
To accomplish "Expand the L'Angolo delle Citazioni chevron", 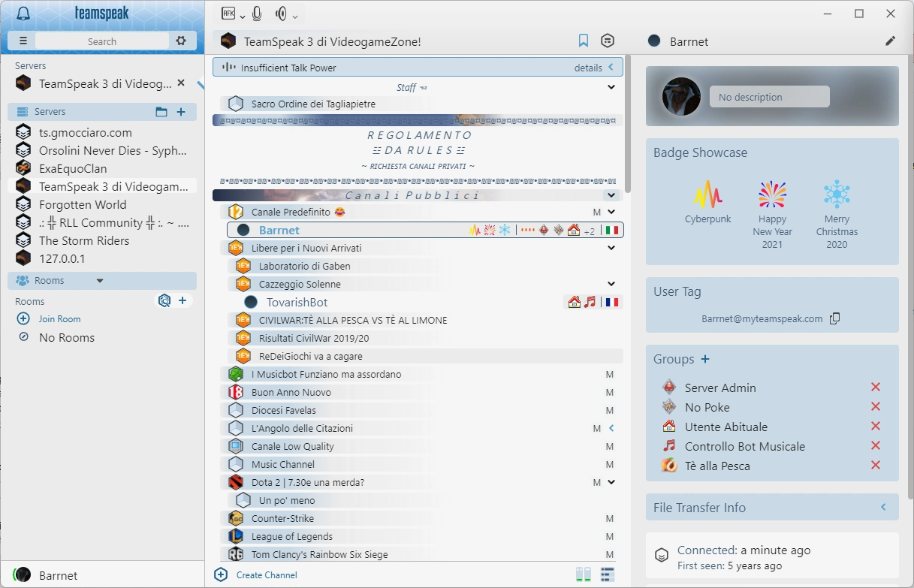I will tap(611, 428).
